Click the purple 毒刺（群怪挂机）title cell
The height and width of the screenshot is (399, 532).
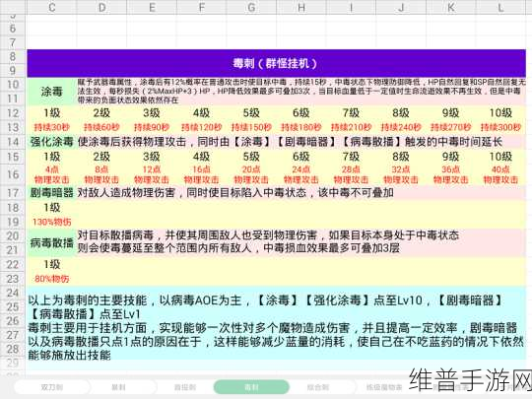(276, 63)
